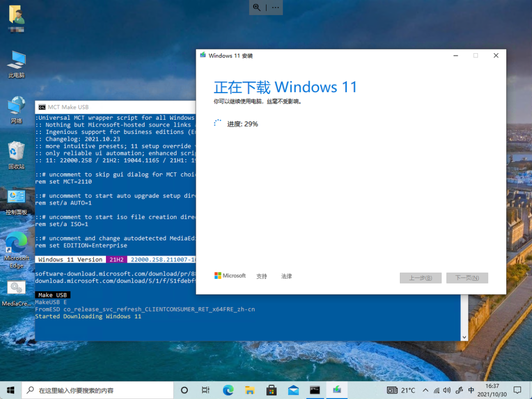Switch input method via 中 tray indicator
Screen dimensions: 532x399
coord(471,390)
